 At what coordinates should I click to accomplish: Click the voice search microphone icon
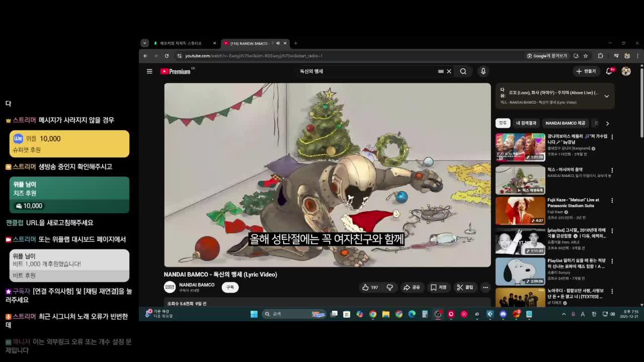click(x=483, y=71)
